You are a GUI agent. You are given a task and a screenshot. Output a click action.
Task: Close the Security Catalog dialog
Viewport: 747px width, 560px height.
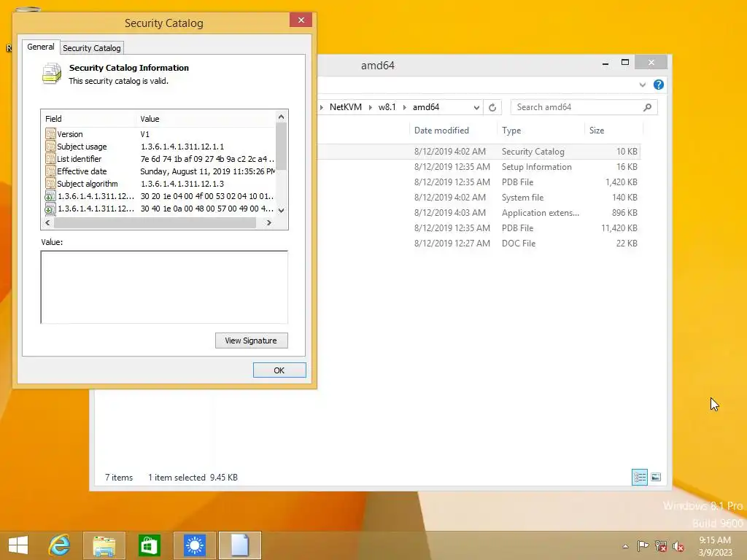click(x=301, y=20)
